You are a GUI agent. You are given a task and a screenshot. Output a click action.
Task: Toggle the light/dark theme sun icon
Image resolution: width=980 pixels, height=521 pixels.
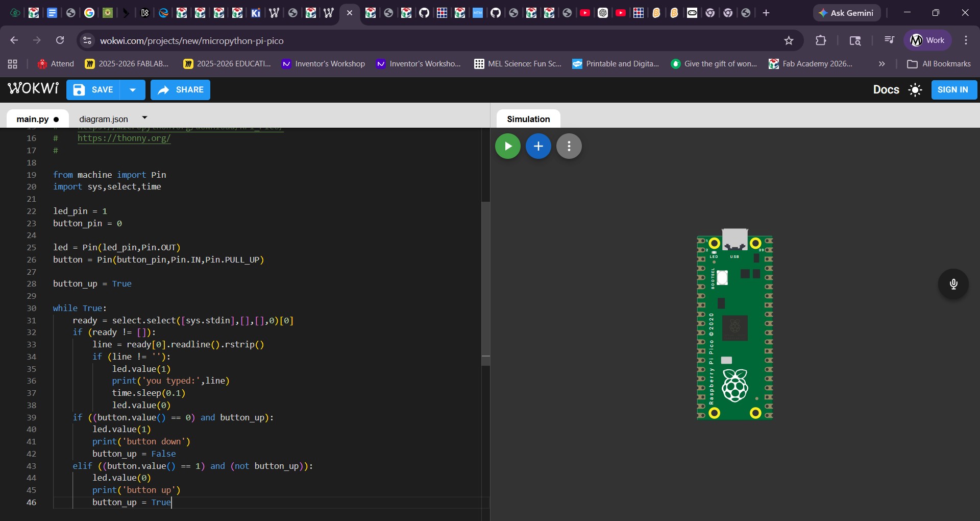pos(915,90)
